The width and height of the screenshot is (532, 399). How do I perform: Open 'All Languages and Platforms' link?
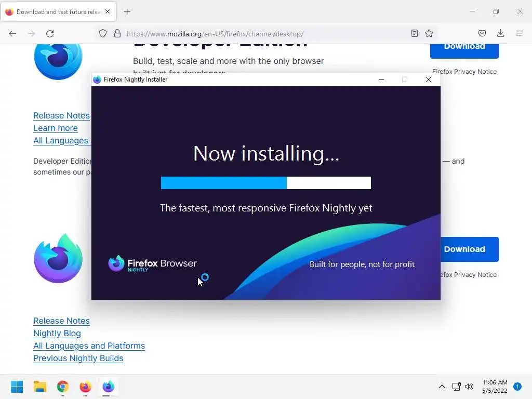tap(89, 346)
